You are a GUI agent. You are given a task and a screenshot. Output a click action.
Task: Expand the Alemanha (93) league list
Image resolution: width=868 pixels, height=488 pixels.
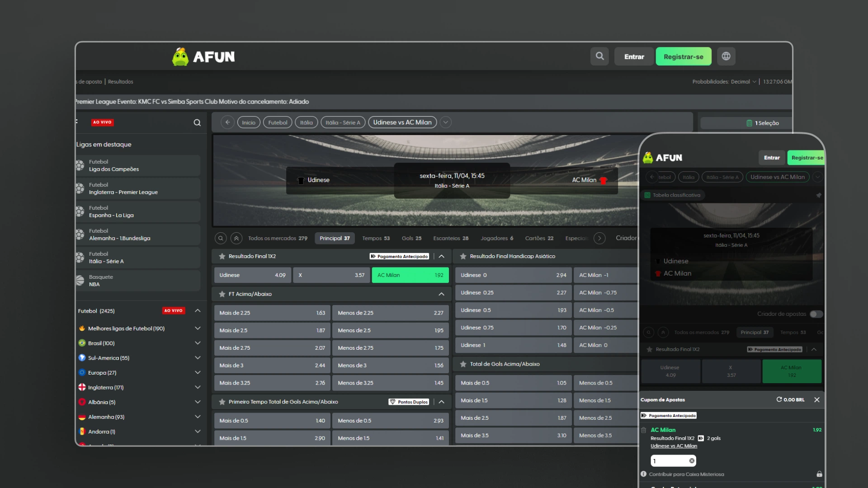(198, 417)
